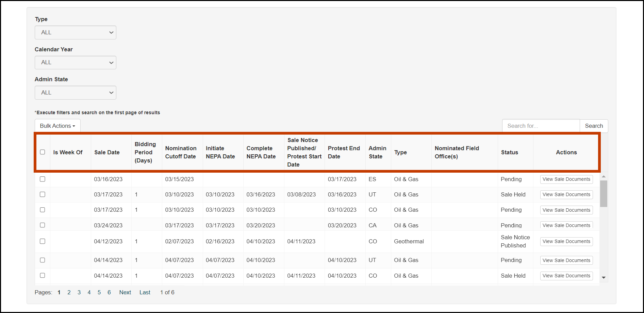Click the Search button
Image resolution: width=644 pixels, height=313 pixels.
point(594,126)
